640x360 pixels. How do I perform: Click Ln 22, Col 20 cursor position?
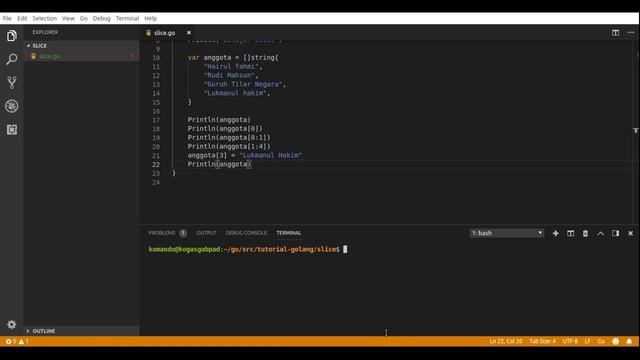506,341
